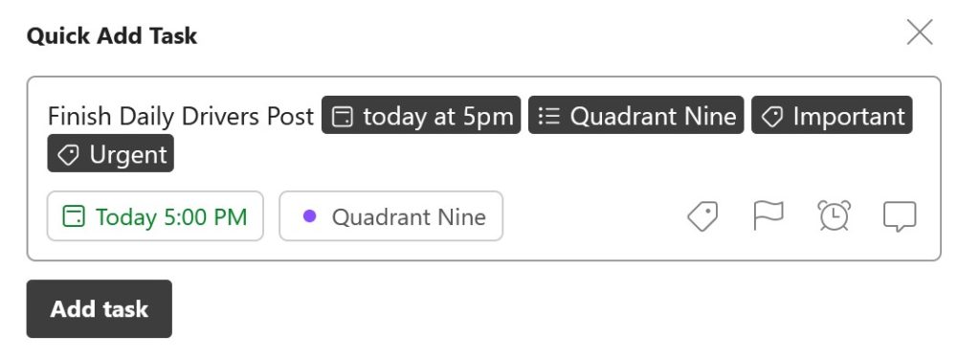The image size is (980, 359).
Task: Click the tag icon on the Urgent chip
Action: click(68, 155)
